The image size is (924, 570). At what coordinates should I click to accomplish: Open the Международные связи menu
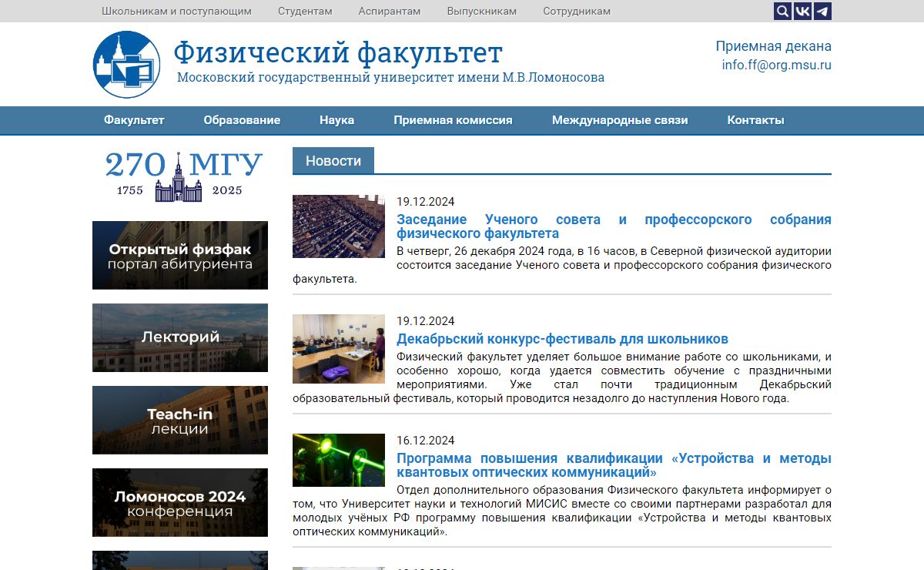tap(620, 120)
